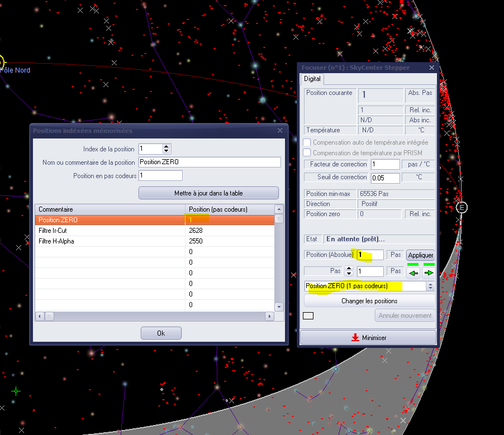504x435 pixels.
Task: Click the green right arrow focuser button
Action: coord(429,273)
